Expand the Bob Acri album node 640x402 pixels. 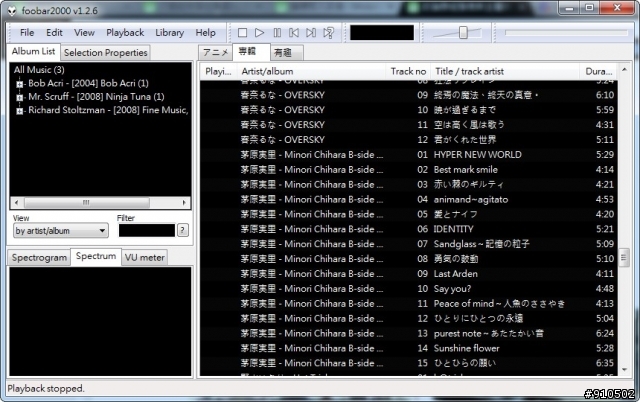(x=19, y=84)
